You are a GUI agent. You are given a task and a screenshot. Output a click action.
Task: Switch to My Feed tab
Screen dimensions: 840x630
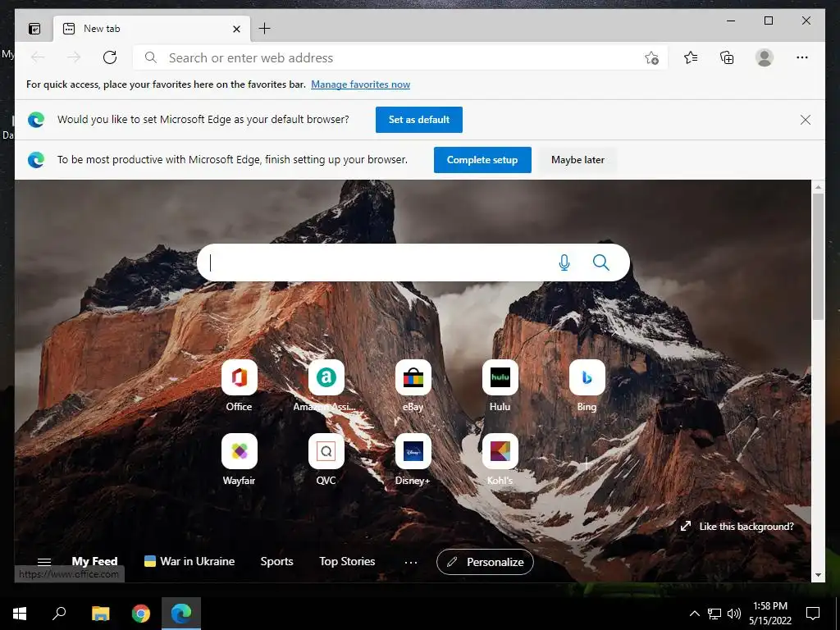94,561
